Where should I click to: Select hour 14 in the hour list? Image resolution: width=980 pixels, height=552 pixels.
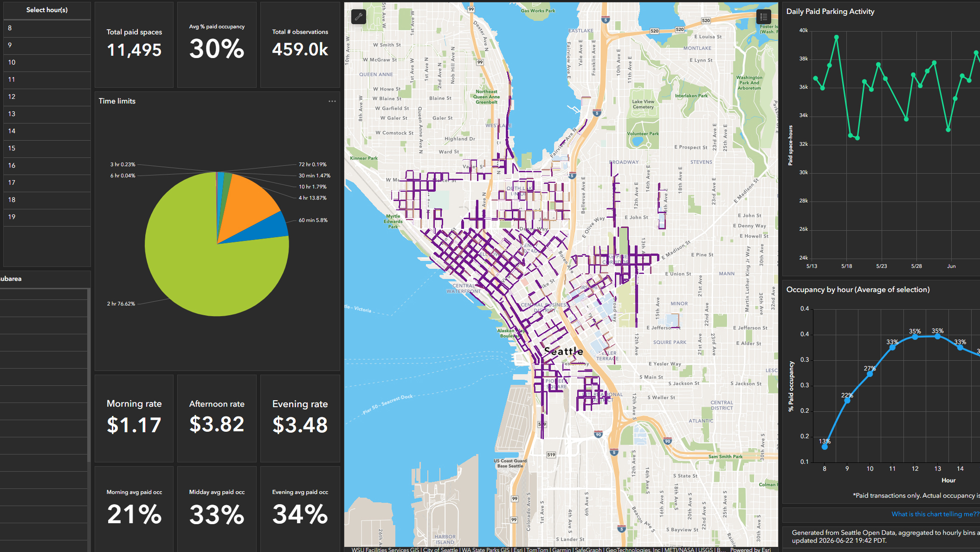tap(47, 131)
